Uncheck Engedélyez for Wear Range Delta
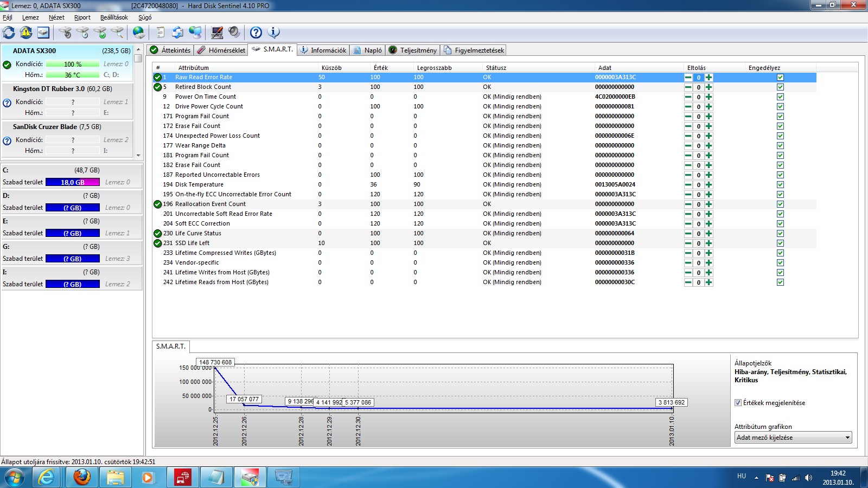 click(780, 146)
